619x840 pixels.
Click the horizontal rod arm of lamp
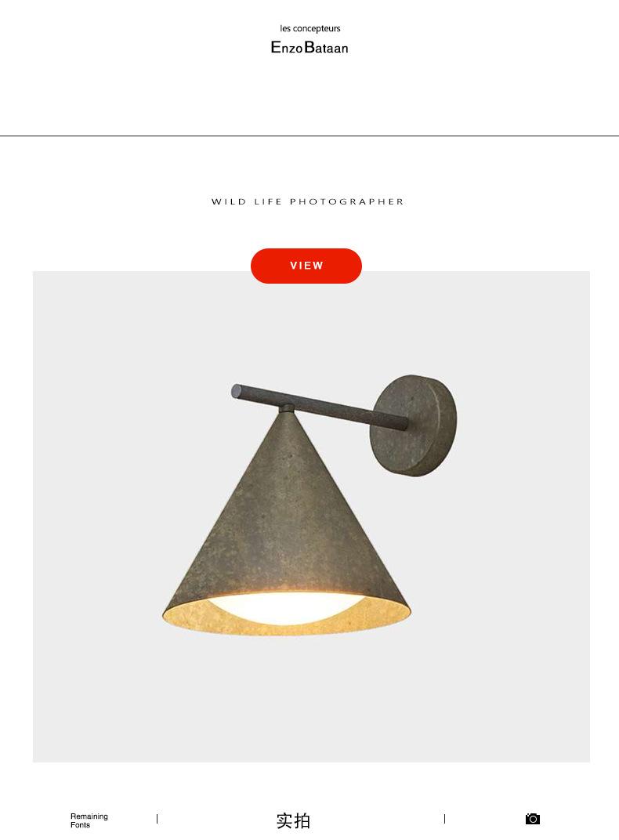point(320,405)
